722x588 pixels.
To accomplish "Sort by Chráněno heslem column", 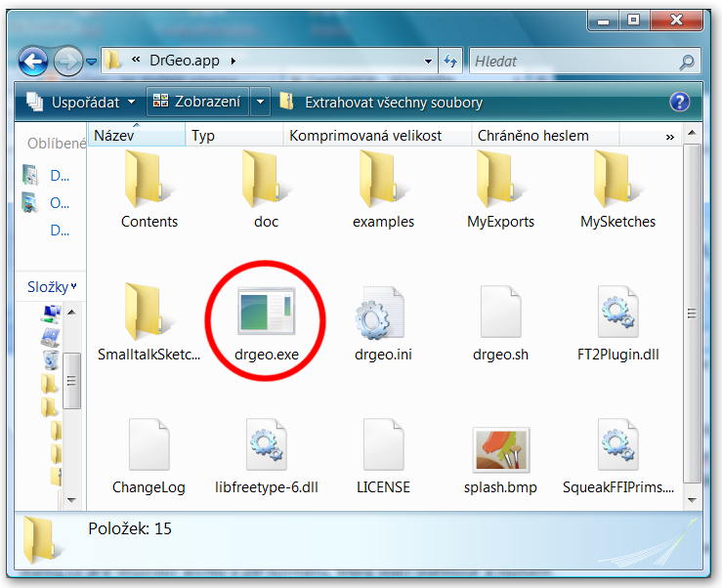I will [x=545, y=136].
